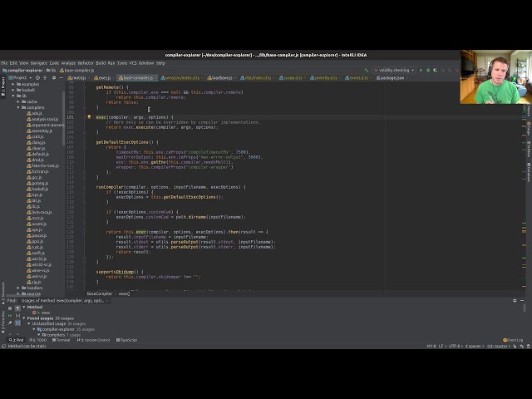The width and height of the screenshot is (532, 399).
Task: Open the VCS menu
Action: [x=133, y=63]
